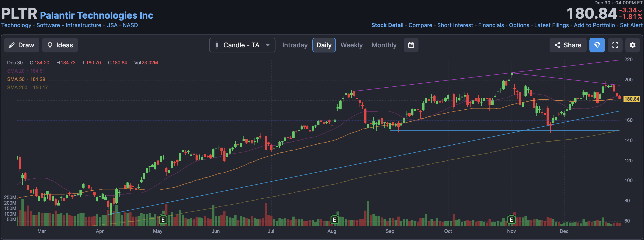The image size is (644, 240).
Task: Click the open price O 184.20 value
Action: [39, 63]
